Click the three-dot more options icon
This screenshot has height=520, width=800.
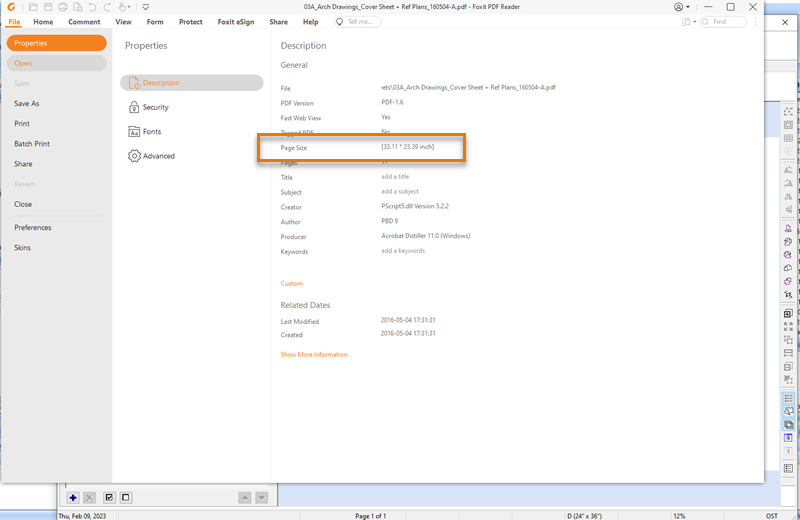(756, 22)
